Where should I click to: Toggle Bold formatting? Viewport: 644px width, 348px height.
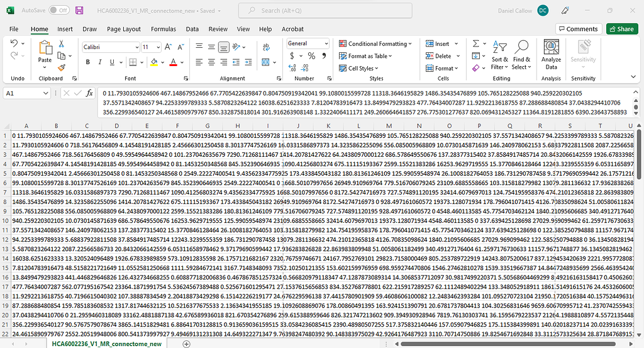(87, 62)
